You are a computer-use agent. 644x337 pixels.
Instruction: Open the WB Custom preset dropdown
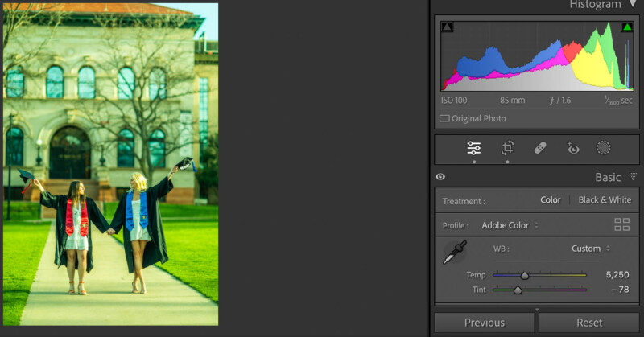pyautogui.click(x=590, y=249)
